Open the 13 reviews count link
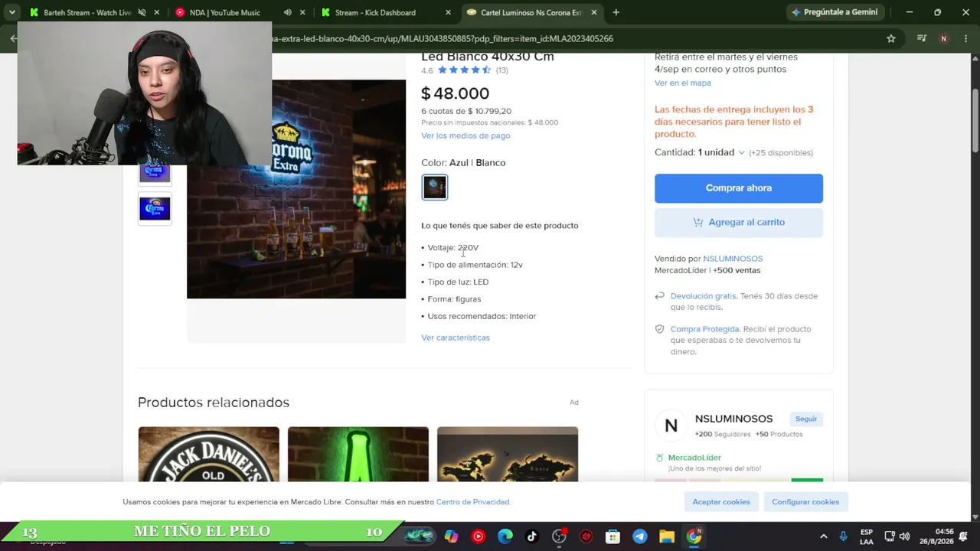Image resolution: width=980 pixels, height=551 pixels. [502, 70]
